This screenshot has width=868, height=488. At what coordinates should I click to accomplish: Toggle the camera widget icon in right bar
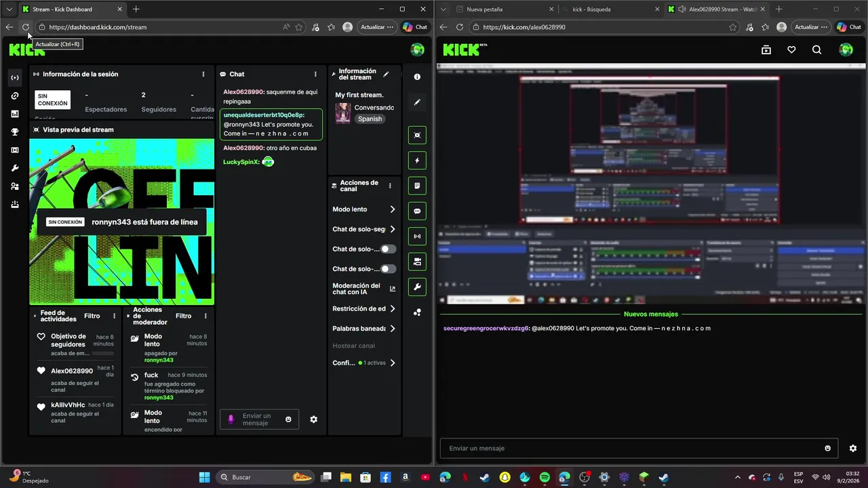(x=417, y=262)
